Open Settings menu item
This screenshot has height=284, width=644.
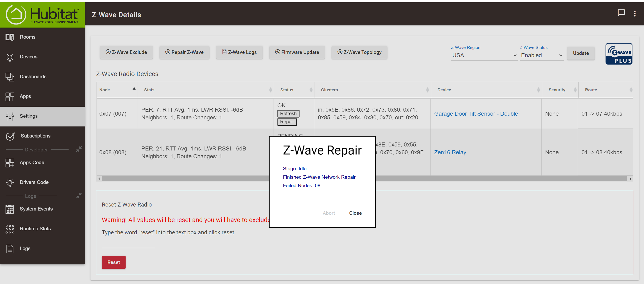[42, 116]
